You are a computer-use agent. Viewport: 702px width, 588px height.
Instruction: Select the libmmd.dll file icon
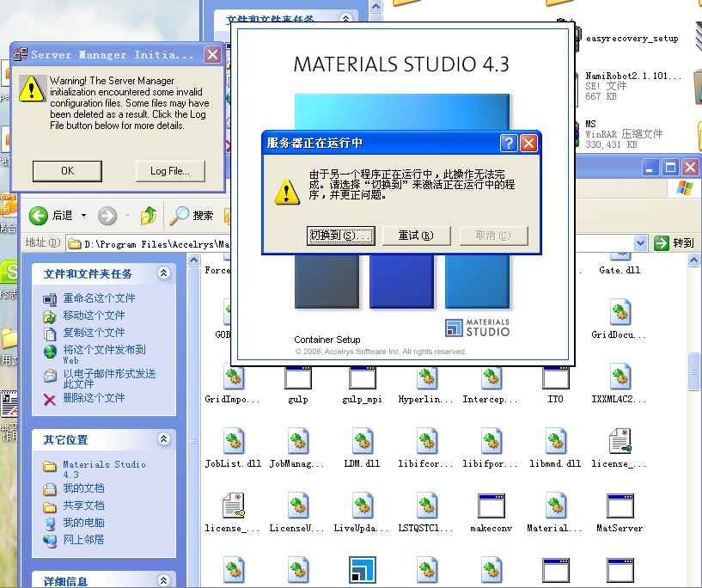tap(556, 441)
